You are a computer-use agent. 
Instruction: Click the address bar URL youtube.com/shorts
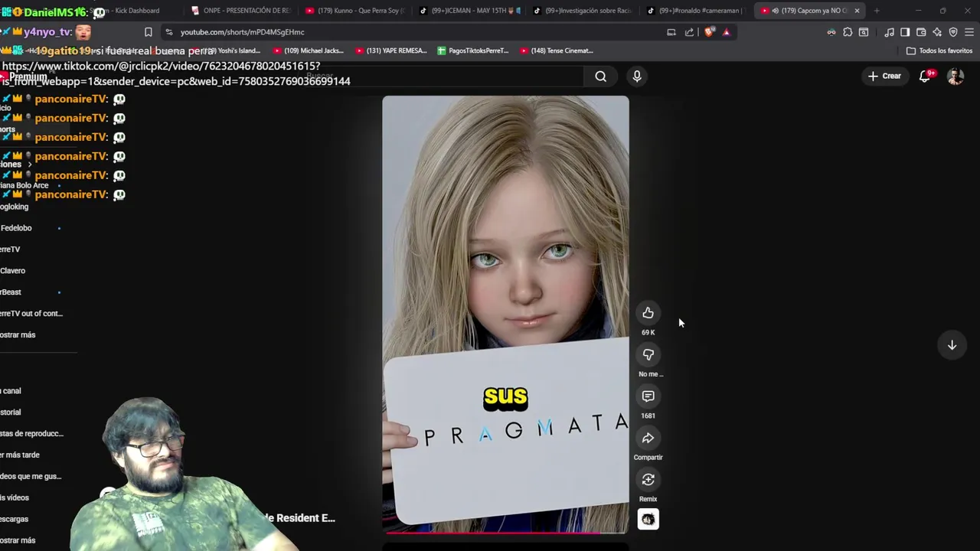[x=242, y=32]
